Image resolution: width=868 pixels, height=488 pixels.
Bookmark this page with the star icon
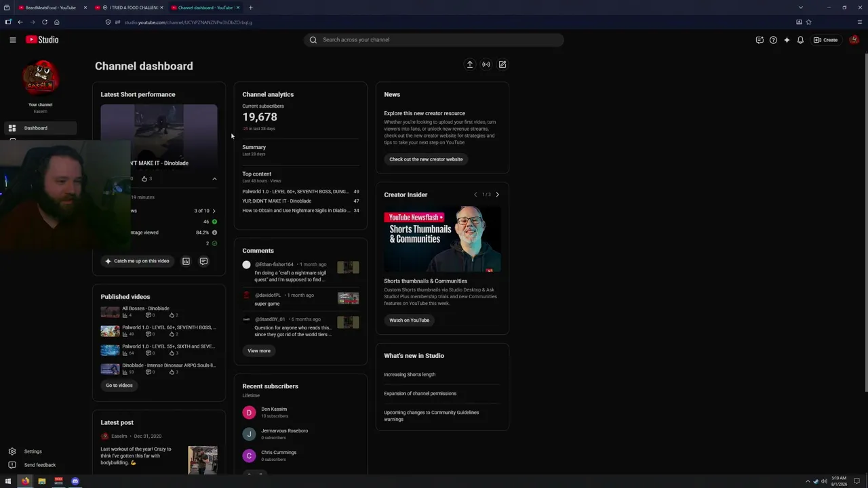pyautogui.click(x=808, y=22)
